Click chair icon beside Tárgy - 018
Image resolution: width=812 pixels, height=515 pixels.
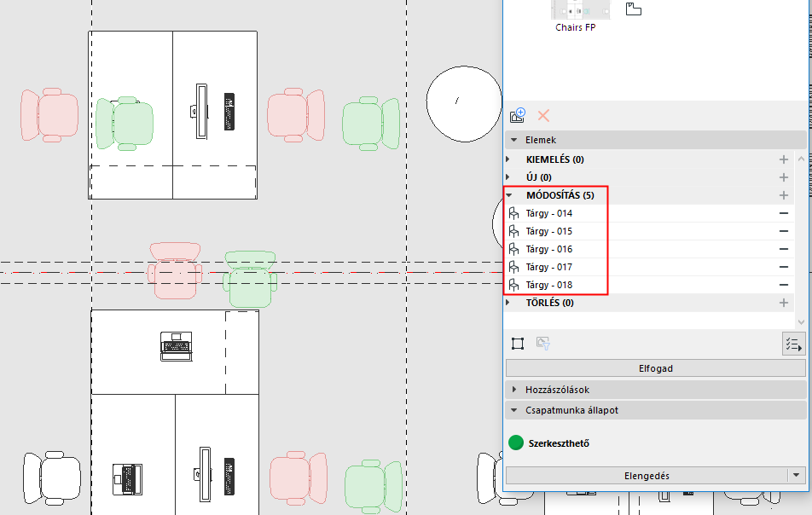[513, 285]
